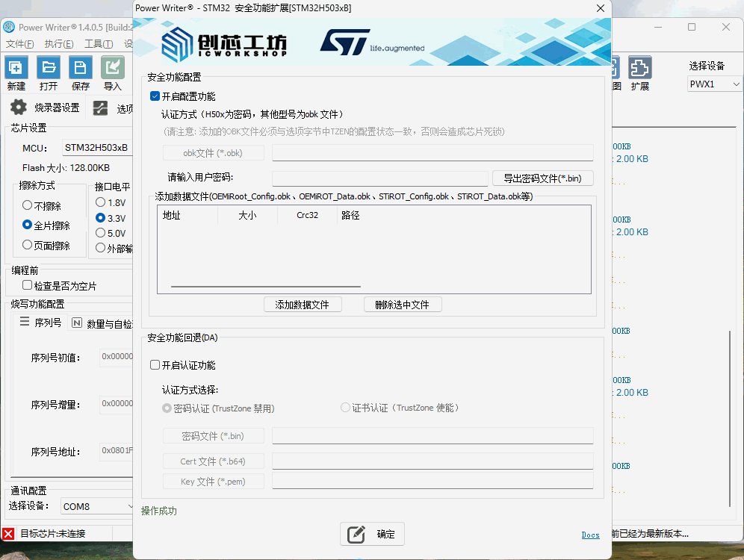Viewport: 744px width, 560px height.
Task: Choose the 1.8V interface level option
Action: (101, 202)
